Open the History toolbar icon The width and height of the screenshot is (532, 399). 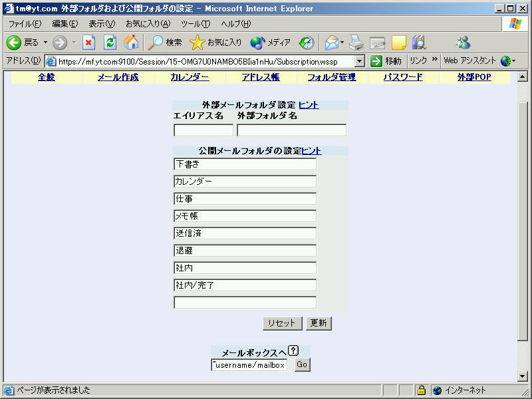[x=307, y=43]
